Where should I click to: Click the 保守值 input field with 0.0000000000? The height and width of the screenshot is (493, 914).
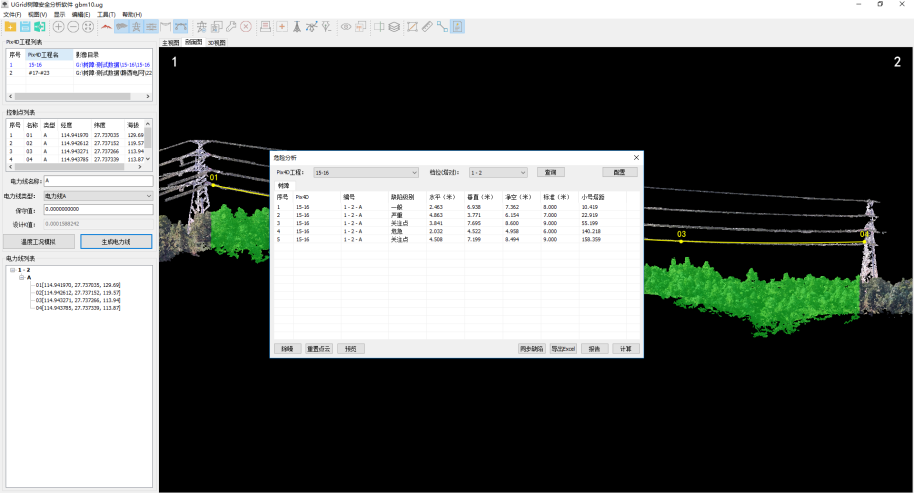click(x=99, y=209)
